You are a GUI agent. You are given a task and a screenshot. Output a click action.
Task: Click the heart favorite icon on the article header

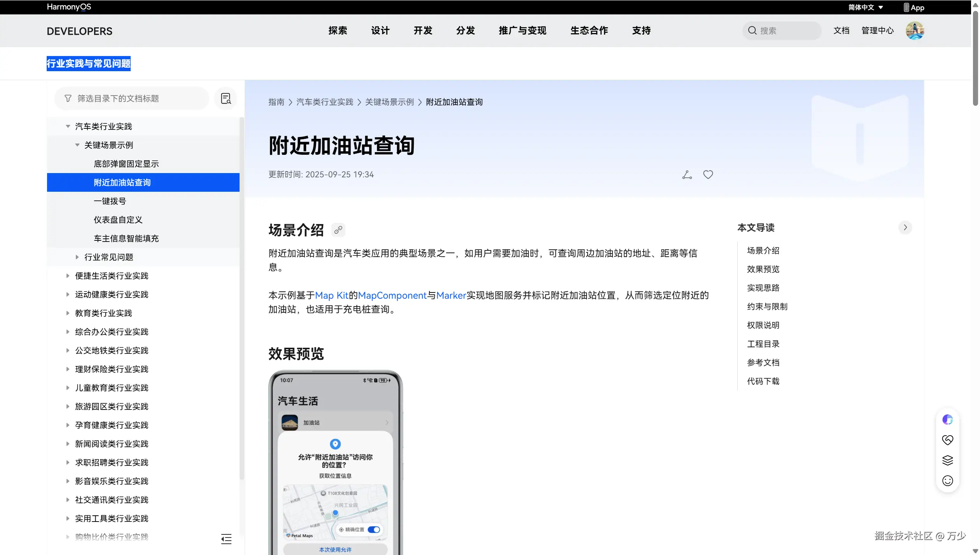[x=708, y=175]
